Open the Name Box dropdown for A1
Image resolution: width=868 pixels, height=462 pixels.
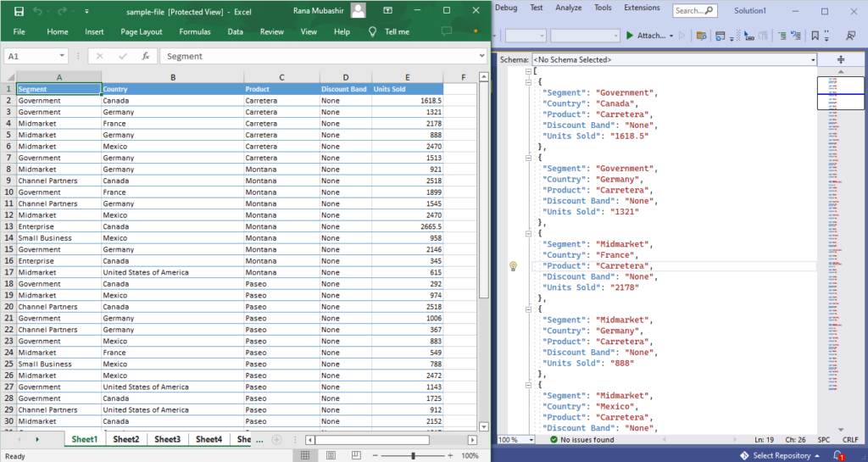(61, 56)
